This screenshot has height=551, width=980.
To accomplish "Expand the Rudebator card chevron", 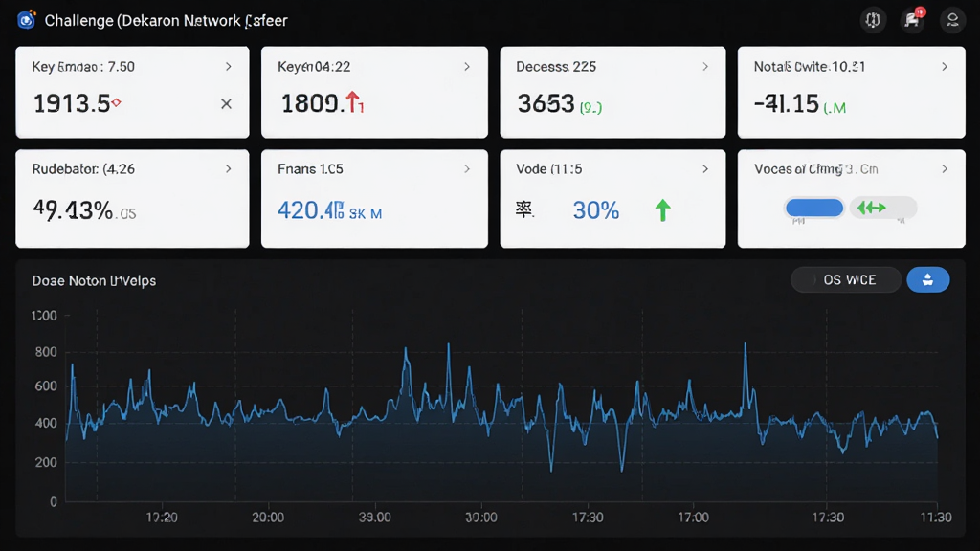I will pos(229,169).
